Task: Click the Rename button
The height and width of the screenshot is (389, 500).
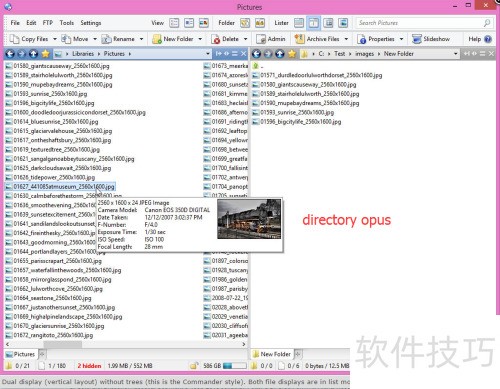Action: click(118, 39)
